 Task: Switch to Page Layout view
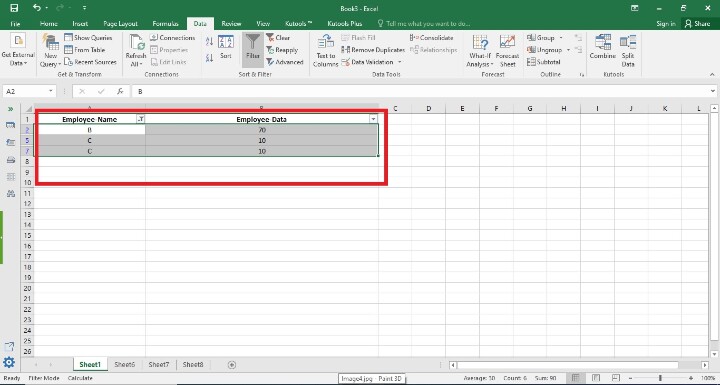(x=596, y=378)
